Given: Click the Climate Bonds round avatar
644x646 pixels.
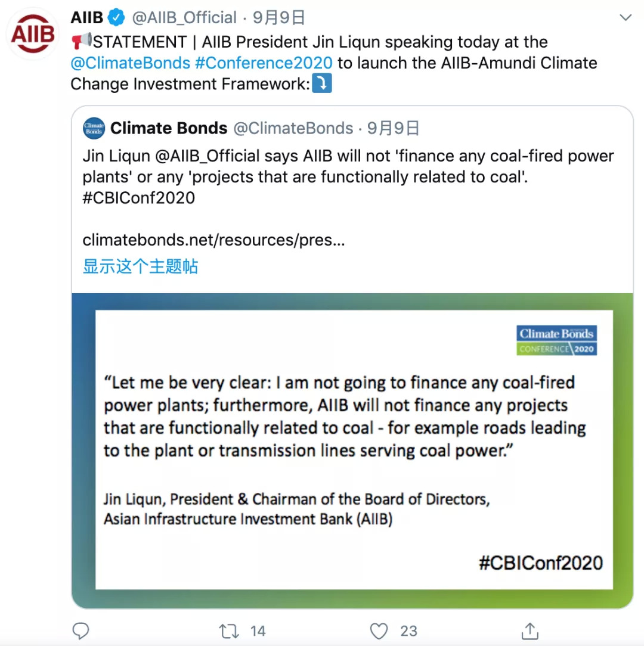Looking at the screenshot, I should coord(94,128).
